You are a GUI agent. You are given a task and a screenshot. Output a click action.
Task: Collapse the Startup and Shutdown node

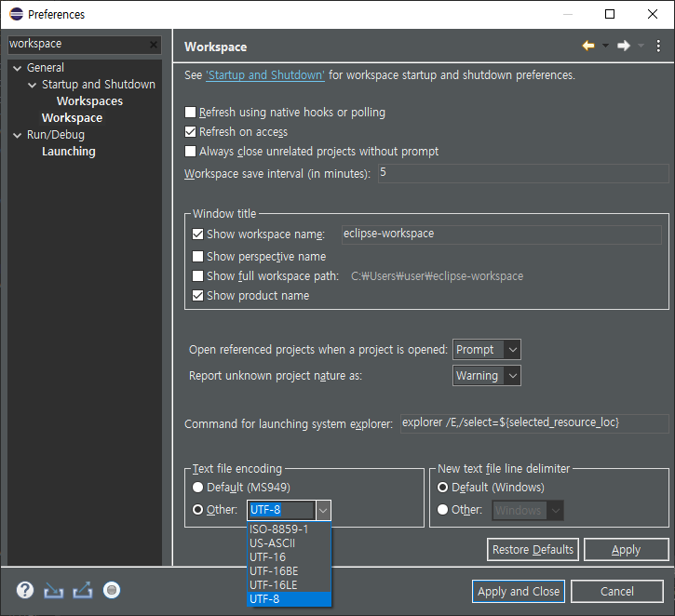(x=32, y=85)
